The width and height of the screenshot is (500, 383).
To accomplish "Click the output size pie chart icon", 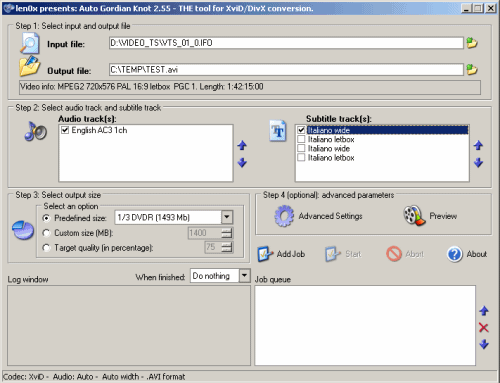I will [x=23, y=230].
